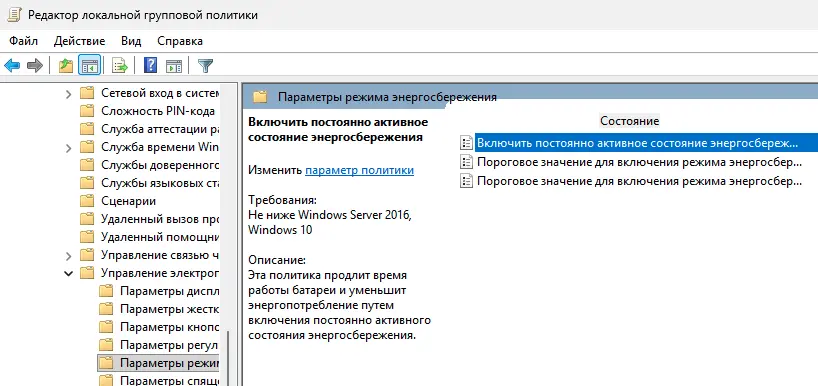818x386 pixels.
Task: Open the Файл menu
Action: 23,41
